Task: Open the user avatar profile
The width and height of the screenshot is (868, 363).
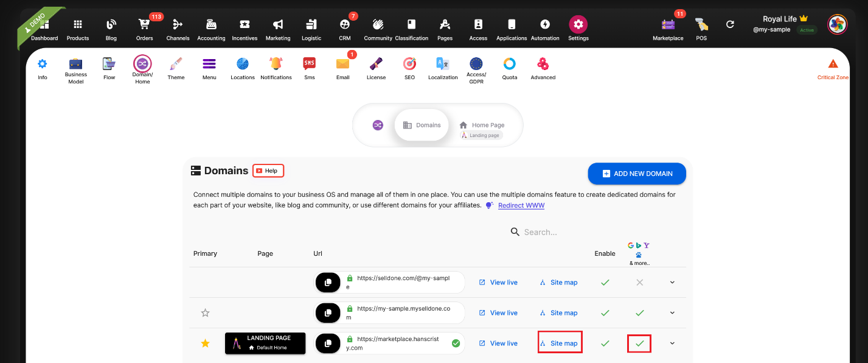Action: (x=837, y=24)
